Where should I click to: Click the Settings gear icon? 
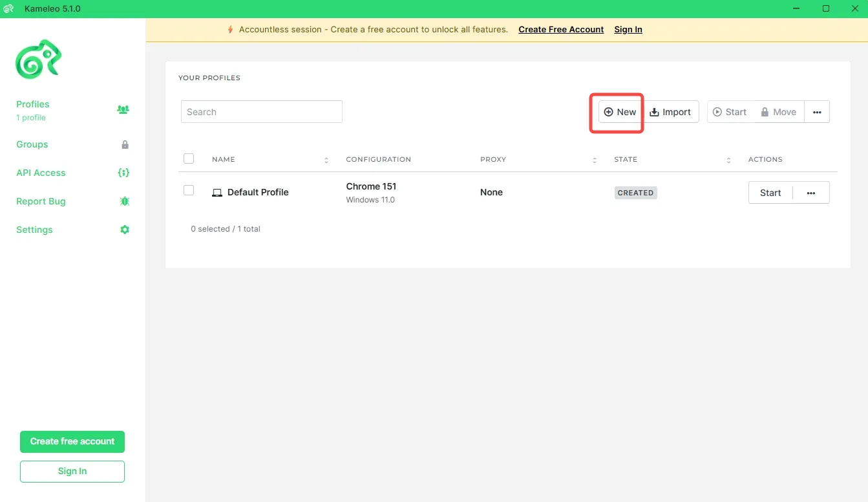[125, 230]
